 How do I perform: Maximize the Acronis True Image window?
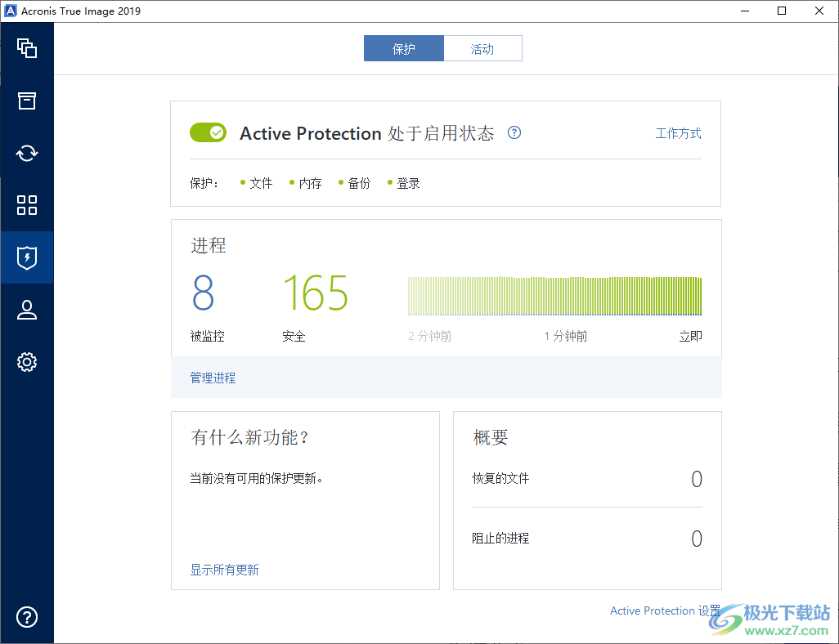tap(782, 11)
